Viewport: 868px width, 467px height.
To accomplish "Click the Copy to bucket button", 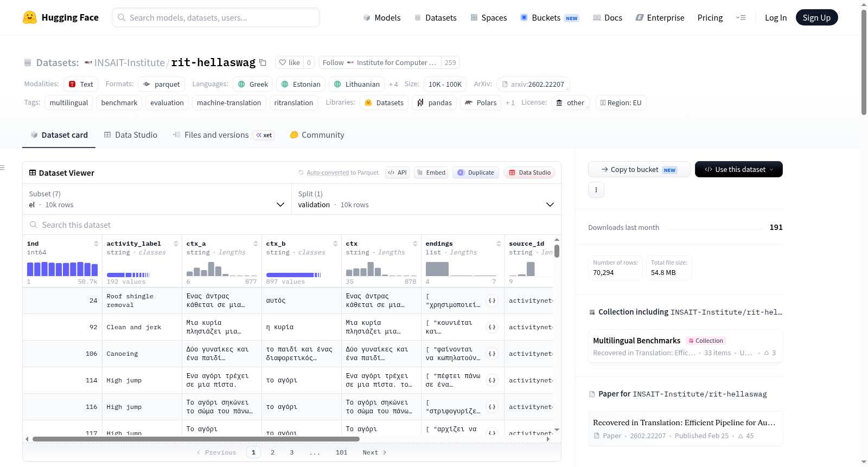I will 639,169.
